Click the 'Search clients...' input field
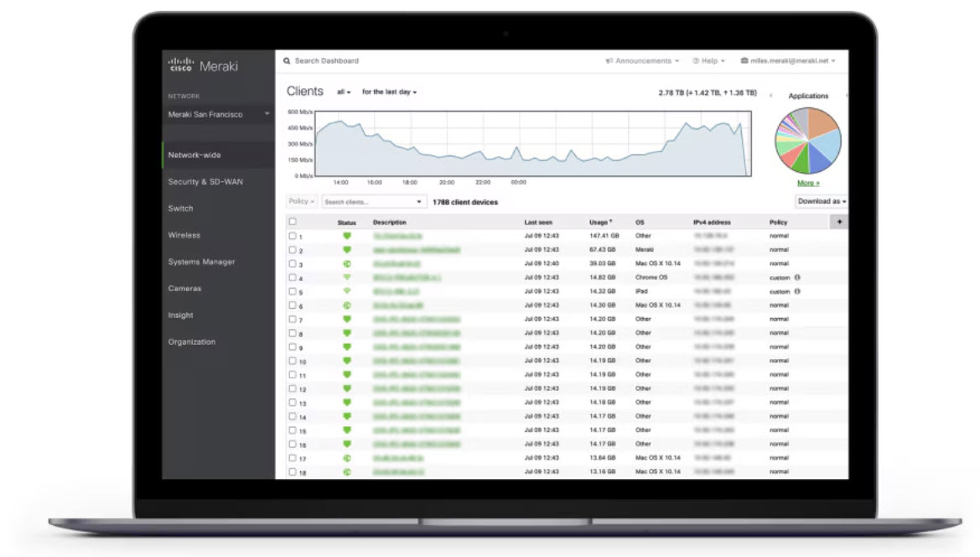Screen dimensions: 980x557 pos(368,202)
